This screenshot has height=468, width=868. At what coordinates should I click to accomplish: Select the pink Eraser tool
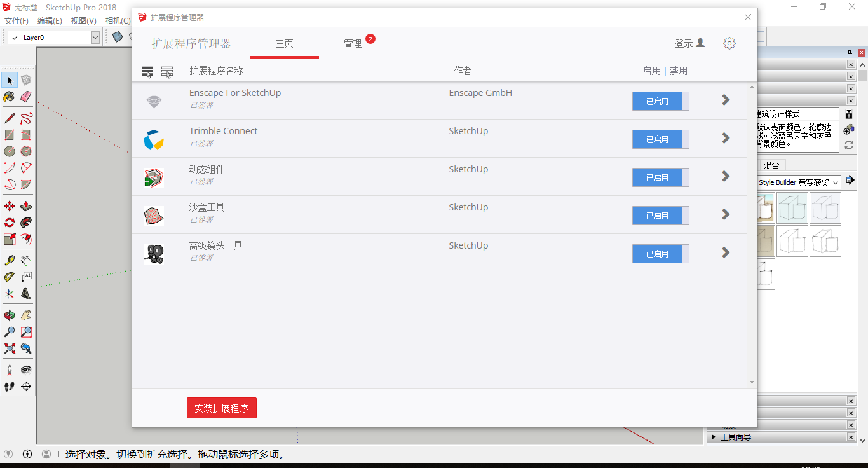[x=26, y=97]
